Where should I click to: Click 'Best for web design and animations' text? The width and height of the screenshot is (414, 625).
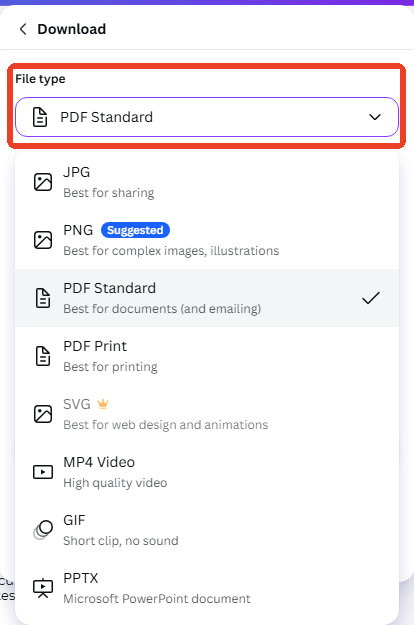click(166, 425)
